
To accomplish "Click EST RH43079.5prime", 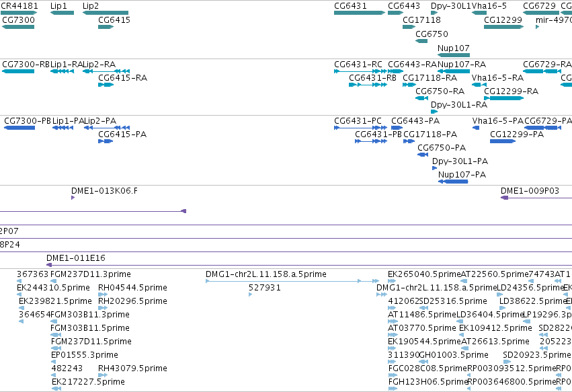I will point(133,368).
